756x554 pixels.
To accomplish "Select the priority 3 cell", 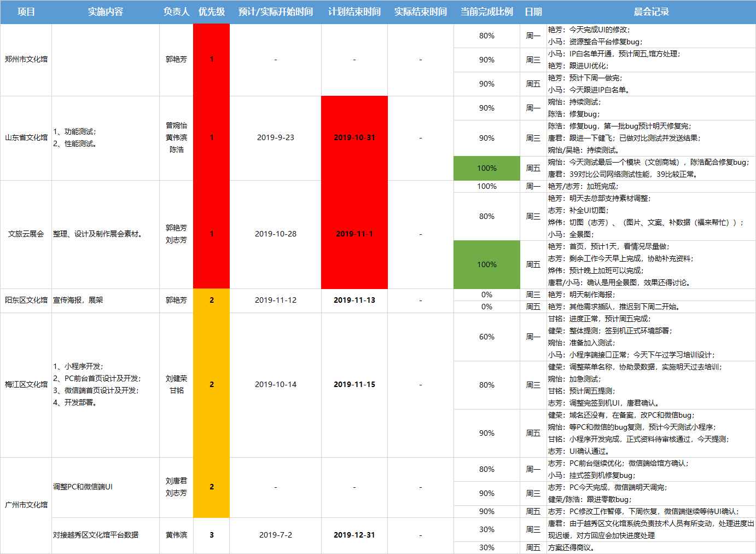I will (212, 535).
